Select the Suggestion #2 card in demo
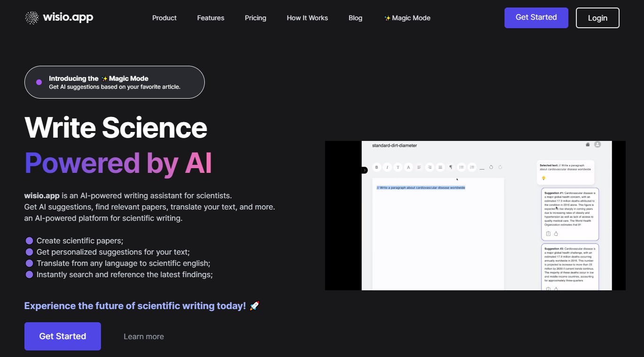 (x=570, y=267)
